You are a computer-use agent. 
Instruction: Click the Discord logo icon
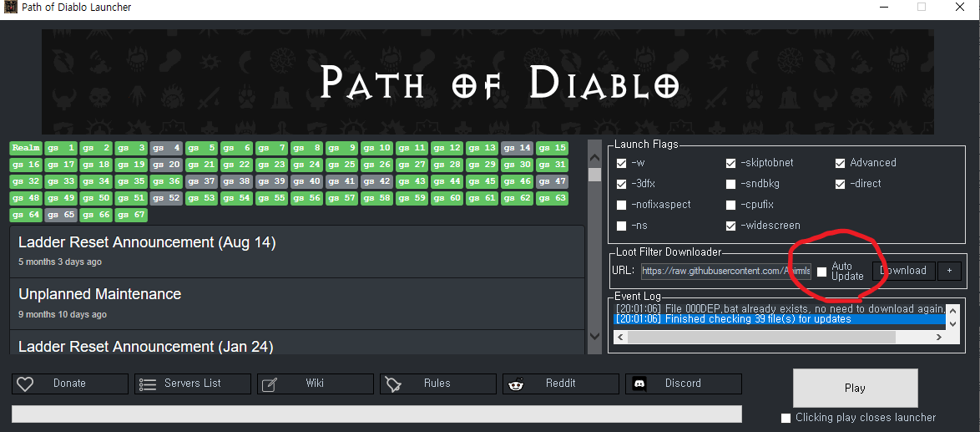coord(639,384)
